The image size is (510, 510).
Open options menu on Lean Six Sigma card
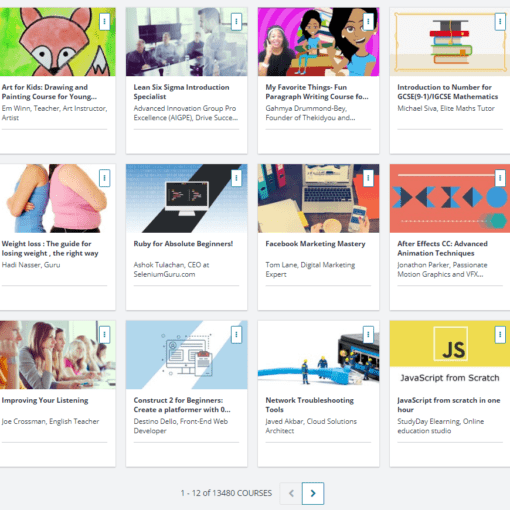[236, 22]
